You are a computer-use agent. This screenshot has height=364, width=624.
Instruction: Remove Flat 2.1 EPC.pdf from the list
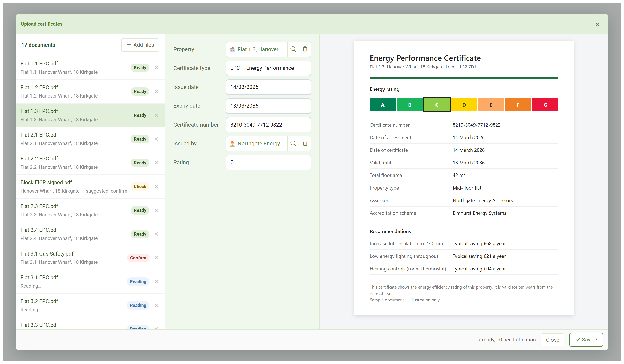point(156,139)
